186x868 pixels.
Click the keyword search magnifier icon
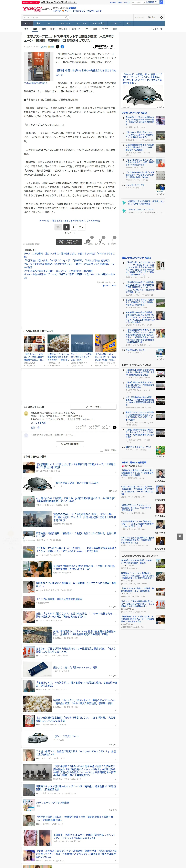point(66,18)
